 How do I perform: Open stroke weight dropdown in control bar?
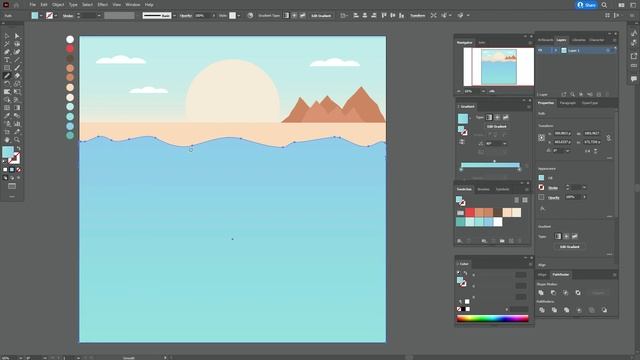click(99, 16)
